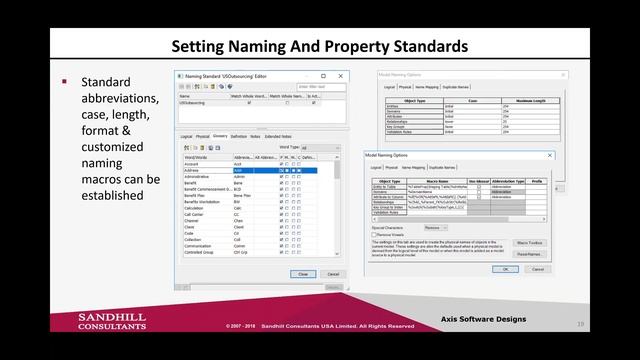Toggle the first checkbox in the Call Center row
Viewport: 640px width, 360px height.
(281, 214)
